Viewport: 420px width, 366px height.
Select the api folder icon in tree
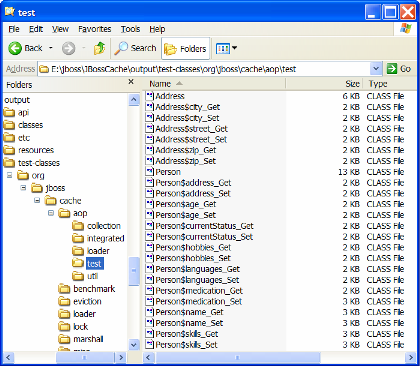click(9, 113)
